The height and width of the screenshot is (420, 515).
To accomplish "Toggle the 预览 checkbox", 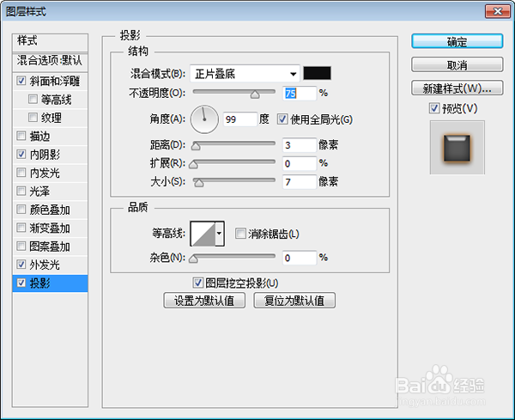I will (434, 108).
